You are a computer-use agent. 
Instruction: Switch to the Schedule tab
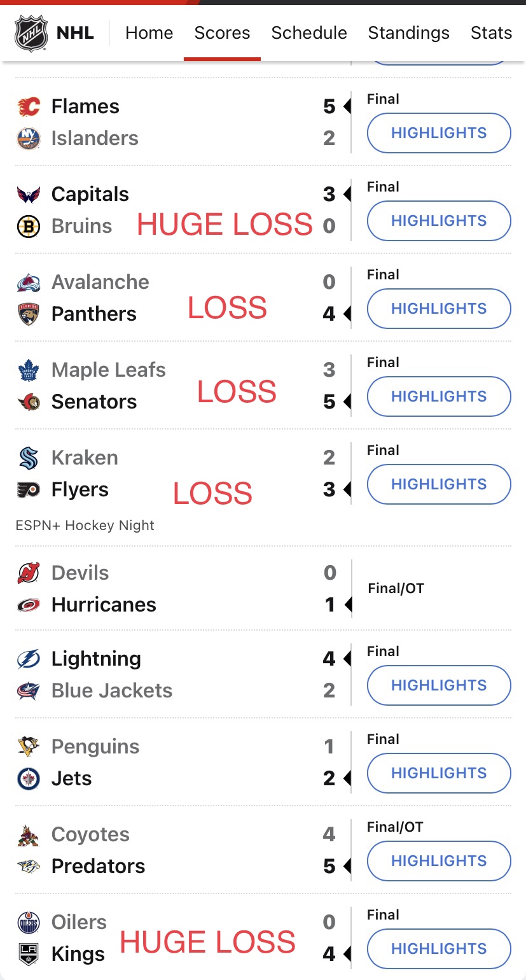click(x=309, y=33)
